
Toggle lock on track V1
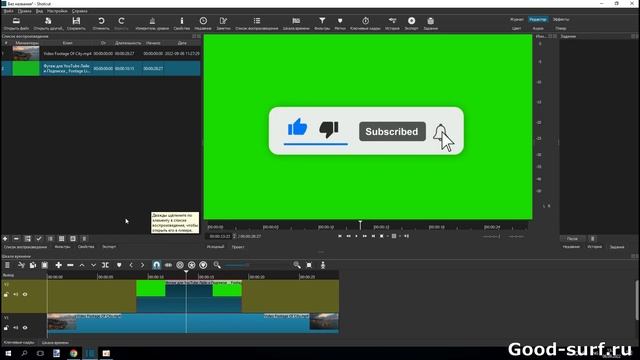click(x=6, y=327)
